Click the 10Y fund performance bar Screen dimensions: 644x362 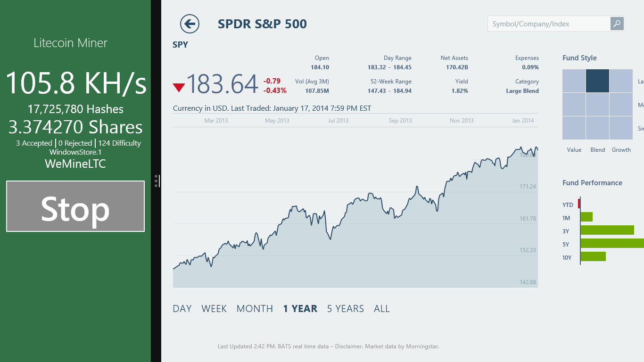pos(593,256)
